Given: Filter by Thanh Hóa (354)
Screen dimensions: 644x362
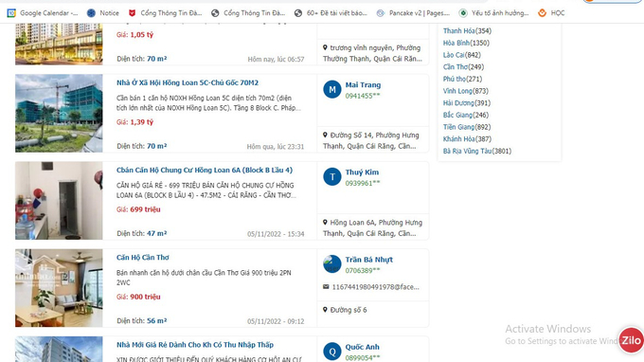Looking at the screenshot, I should [x=467, y=31].
